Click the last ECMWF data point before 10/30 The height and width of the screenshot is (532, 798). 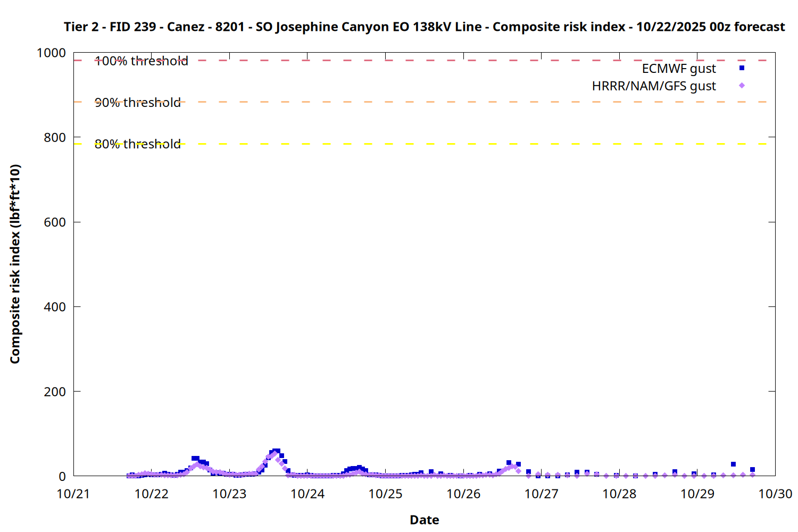tap(752, 470)
